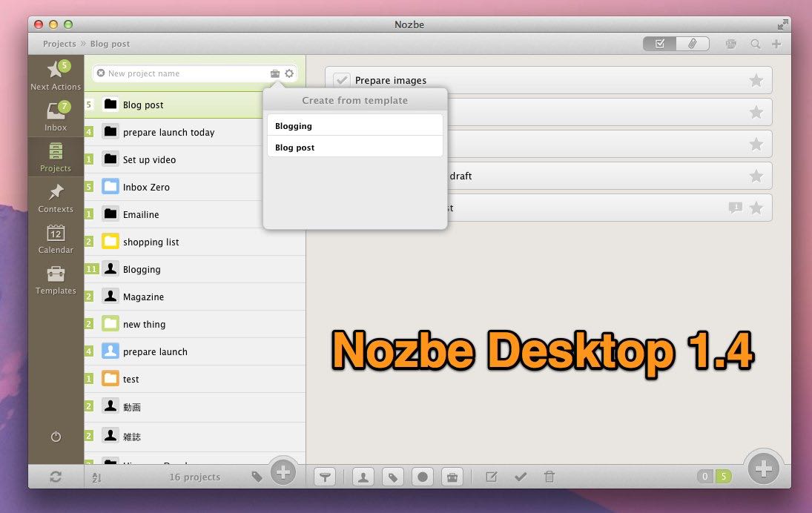Click the Prepare images task title

[x=391, y=80]
